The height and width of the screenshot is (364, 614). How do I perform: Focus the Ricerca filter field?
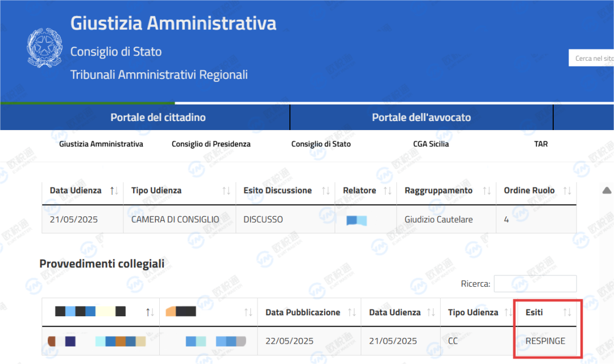tap(536, 283)
